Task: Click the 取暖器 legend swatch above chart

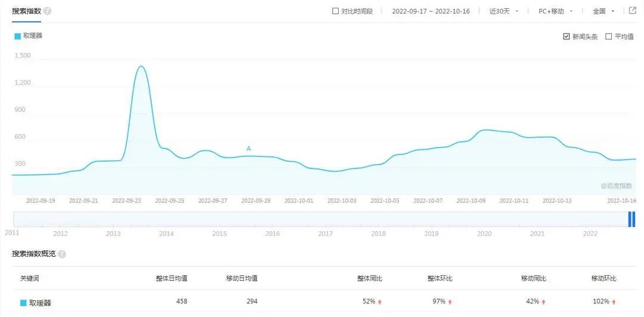Action: click(x=17, y=36)
